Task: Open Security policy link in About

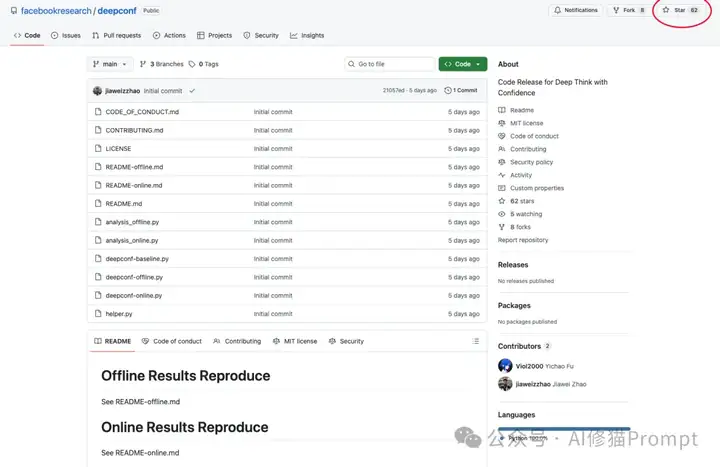Action: (531, 162)
